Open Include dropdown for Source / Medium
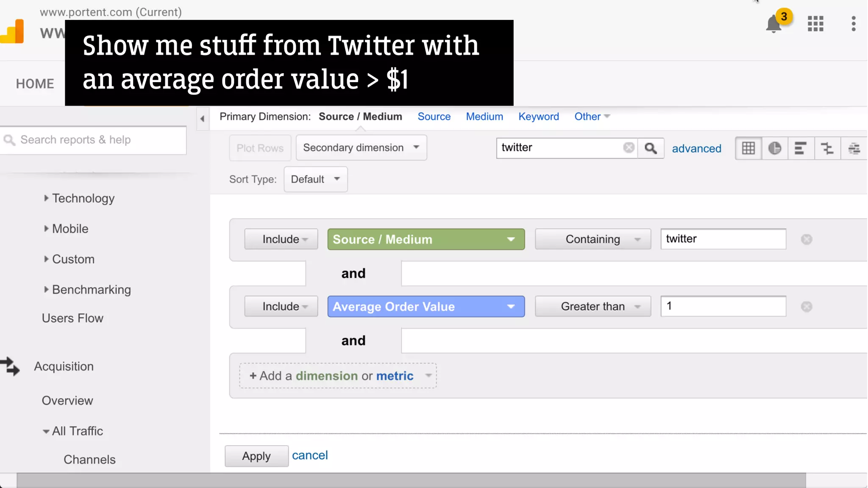Image resolution: width=868 pixels, height=488 pixels. [281, 239]
